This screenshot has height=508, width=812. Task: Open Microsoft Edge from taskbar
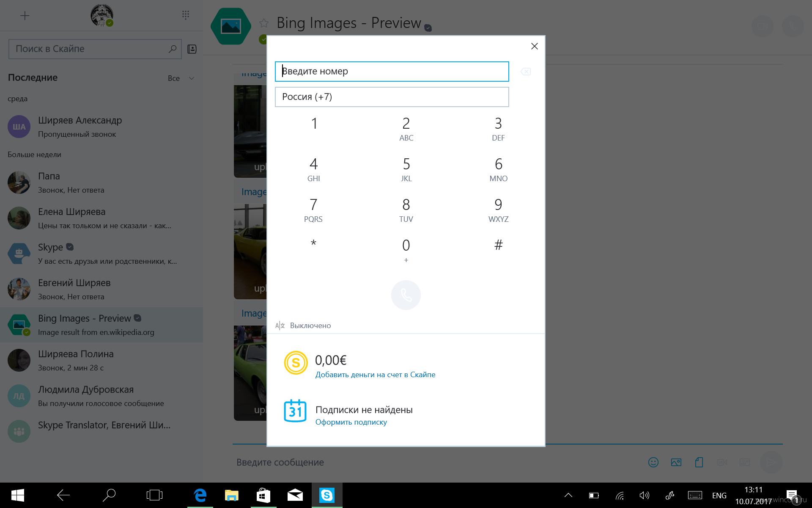pyautogui.click(x=200, y=495)
